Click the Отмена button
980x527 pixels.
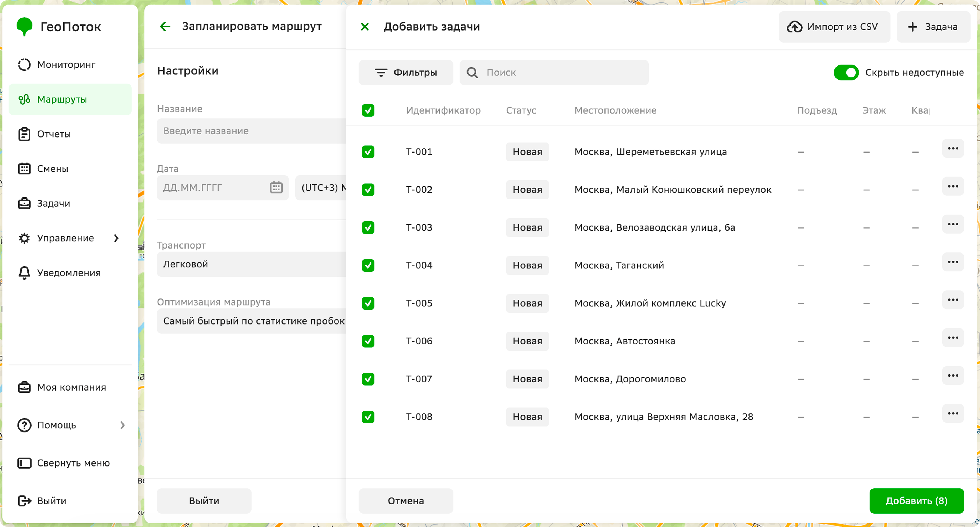406,501
